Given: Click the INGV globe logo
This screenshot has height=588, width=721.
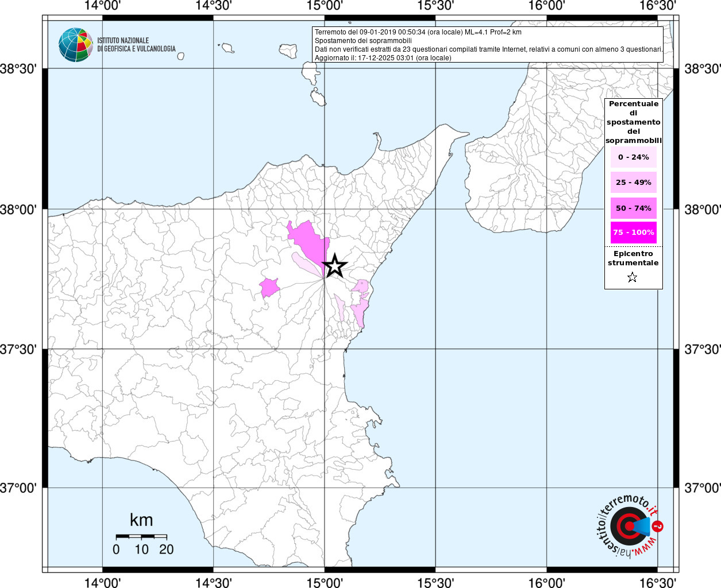Looking at the screenshot, I should pyautogui.click(x=75, y=45).
